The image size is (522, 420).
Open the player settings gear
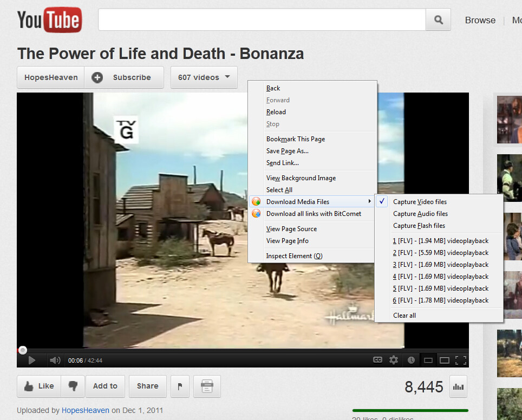(x=394, y=360)
